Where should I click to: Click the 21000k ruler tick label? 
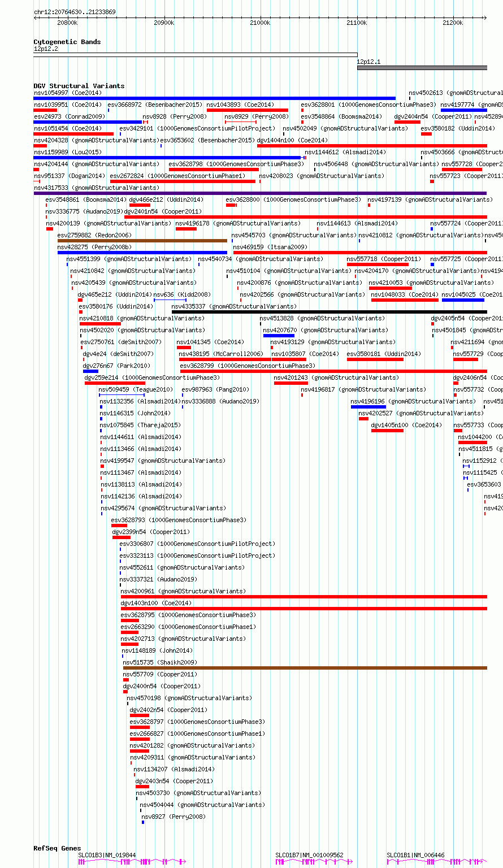tap(260, 23)
